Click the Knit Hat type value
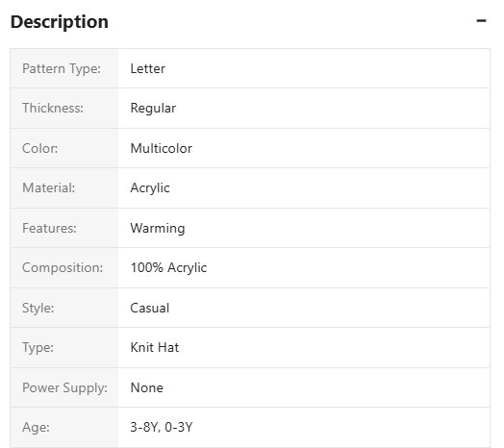 (154, 348)
